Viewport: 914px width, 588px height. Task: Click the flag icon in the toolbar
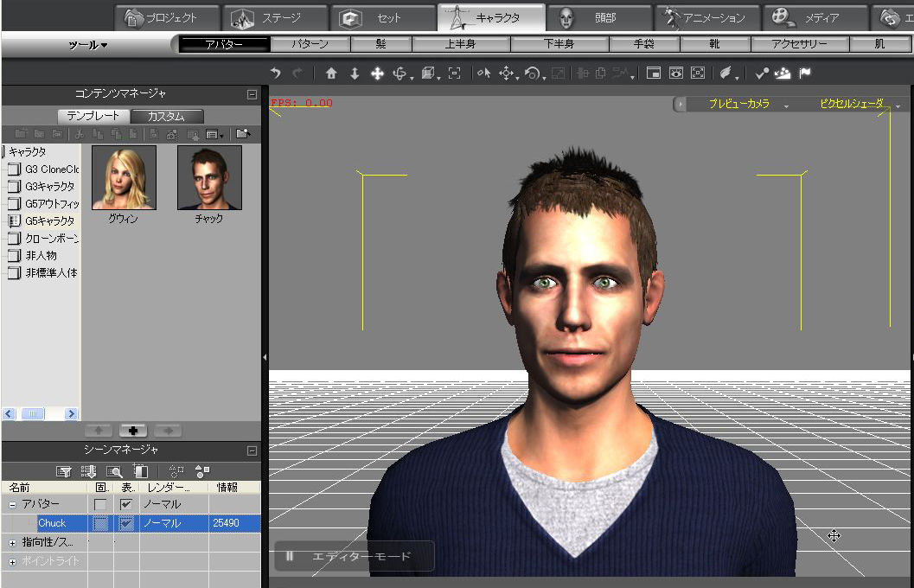tap(805, 74)
